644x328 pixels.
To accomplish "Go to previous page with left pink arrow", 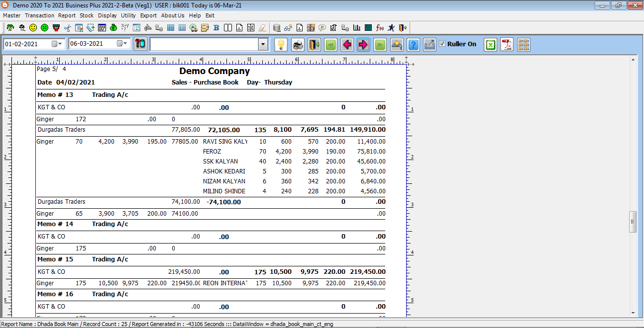I will (x=347, y=45).
